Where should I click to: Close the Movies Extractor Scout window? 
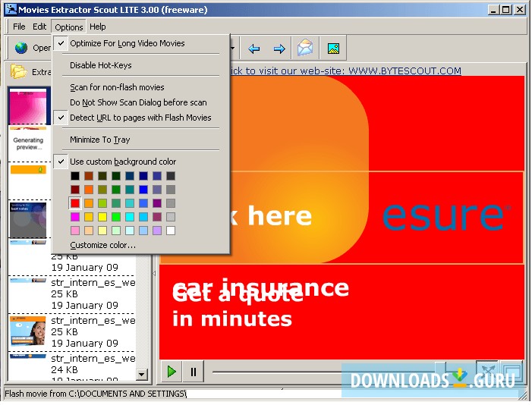click(519, 10)
